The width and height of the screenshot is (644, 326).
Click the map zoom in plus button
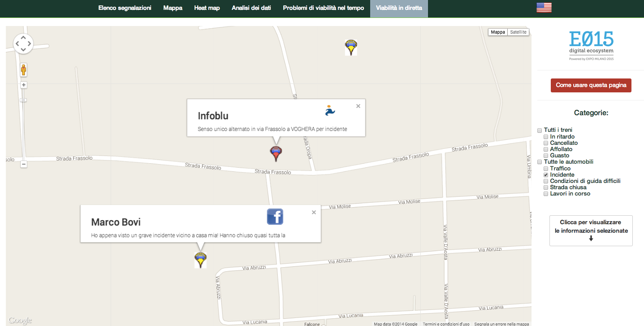pyautogui.click(x=24, y=85)
